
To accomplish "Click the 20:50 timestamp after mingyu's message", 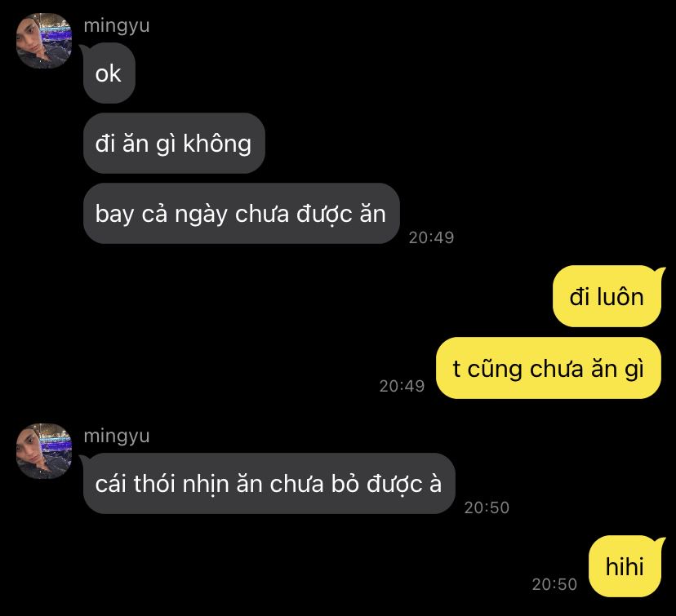I will point(487,507).
